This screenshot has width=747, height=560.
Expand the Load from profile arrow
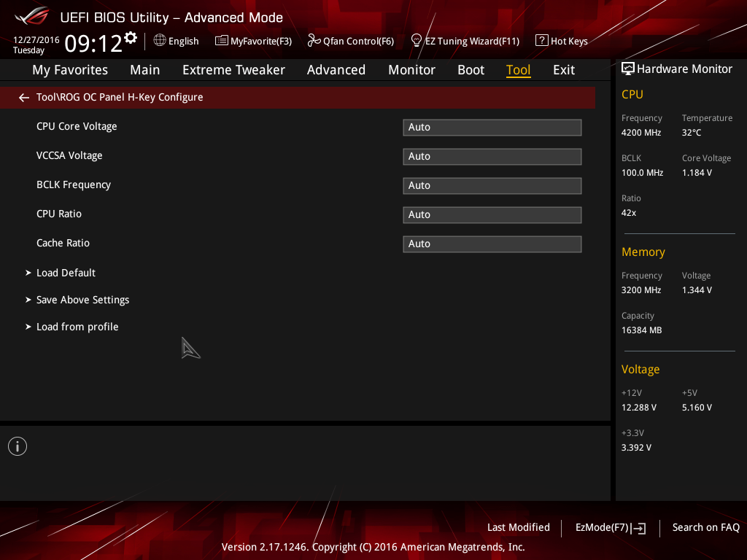28,327
